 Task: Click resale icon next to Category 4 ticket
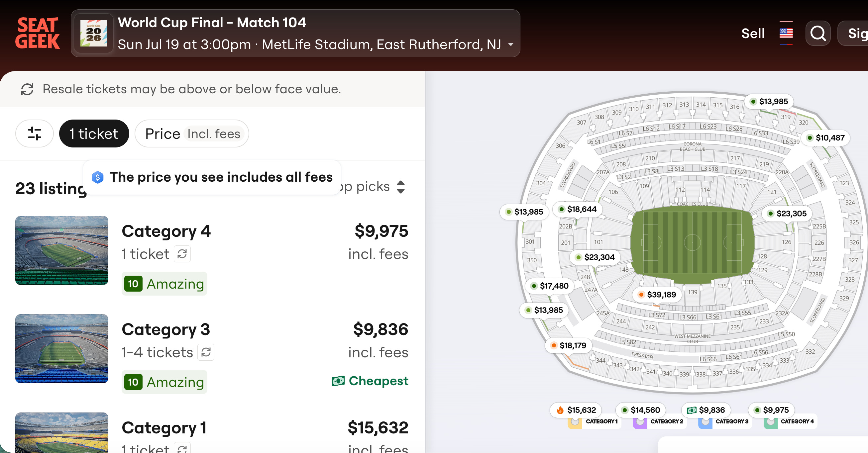pyautogui.click(x=182, y=254)
